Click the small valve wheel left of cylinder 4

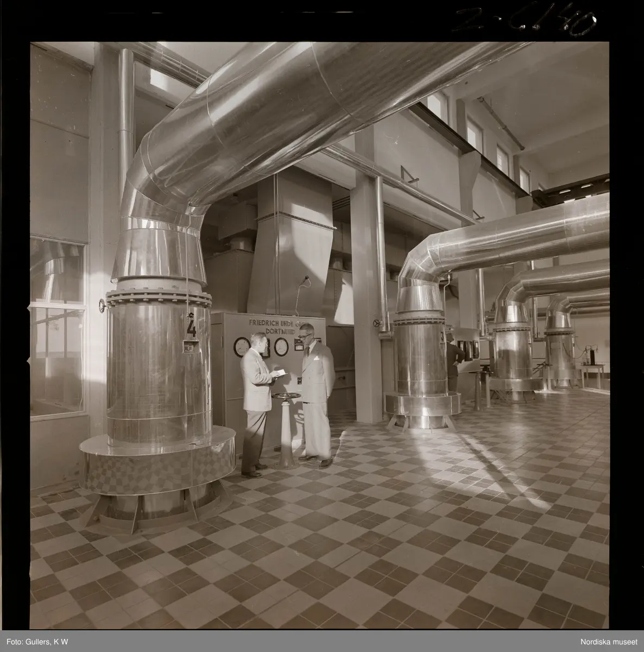(102, 306)
